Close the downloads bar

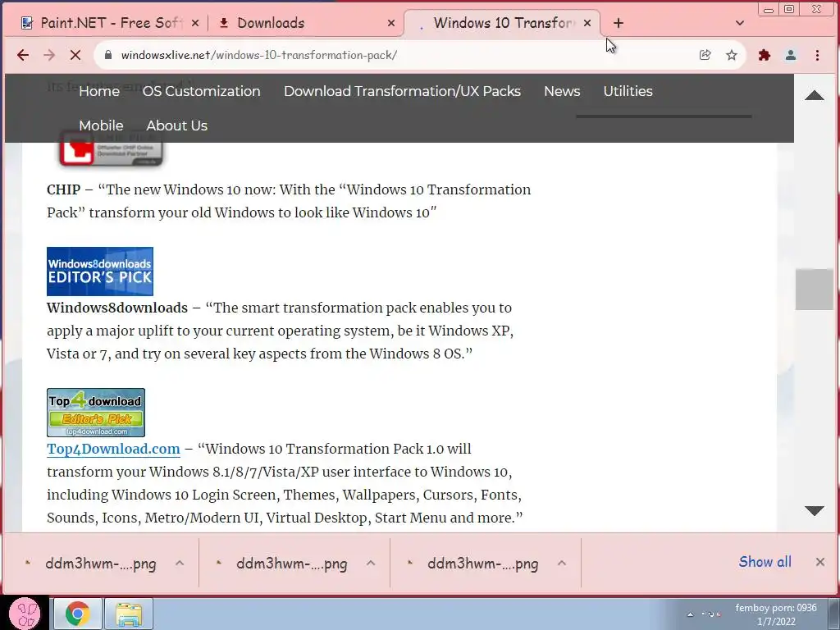(820, 562)
